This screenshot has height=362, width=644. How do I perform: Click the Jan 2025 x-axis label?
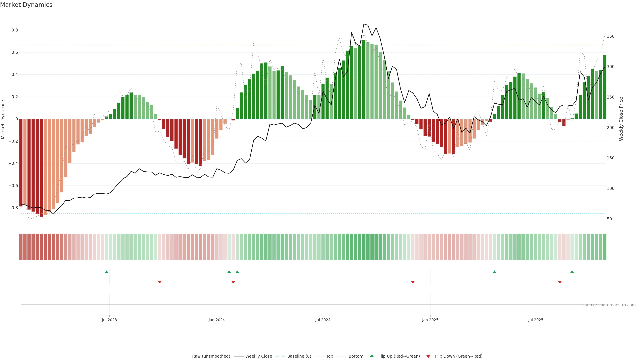click(430, 320)
